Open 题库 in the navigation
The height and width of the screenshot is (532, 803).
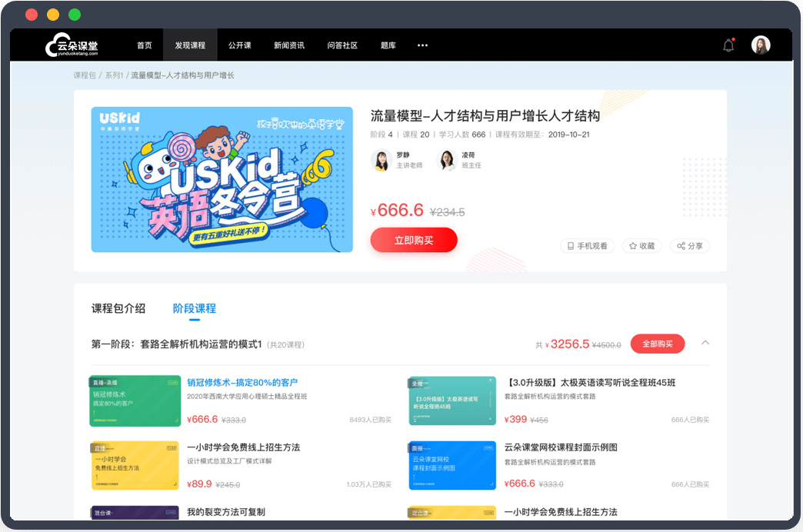pyautogui.click(x=388, y=45)
